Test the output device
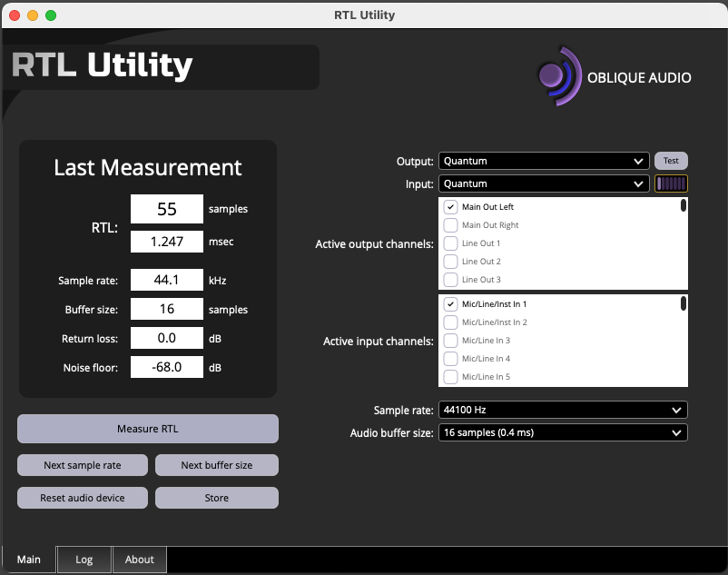Image resolution: width=728 pixels, height=575 pixels. click(x=671, y=161)
